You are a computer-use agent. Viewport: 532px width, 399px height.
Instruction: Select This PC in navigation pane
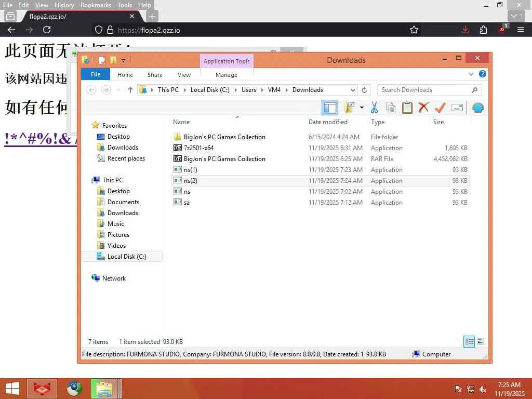coord(113,180)
